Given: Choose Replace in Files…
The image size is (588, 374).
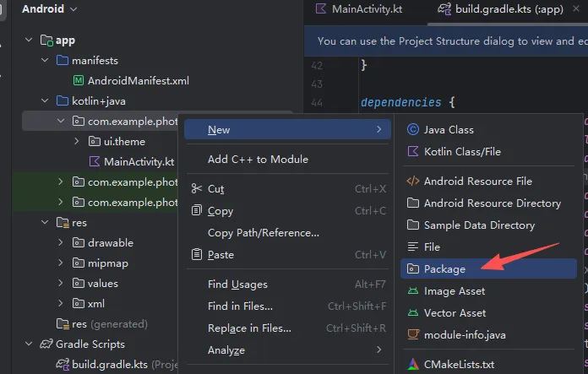Looking at the screenshot, I should tap(287, 328).
